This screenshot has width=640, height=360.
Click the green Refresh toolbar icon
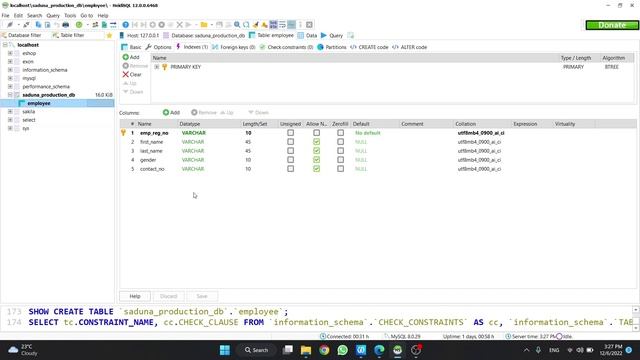pos(79,25)
